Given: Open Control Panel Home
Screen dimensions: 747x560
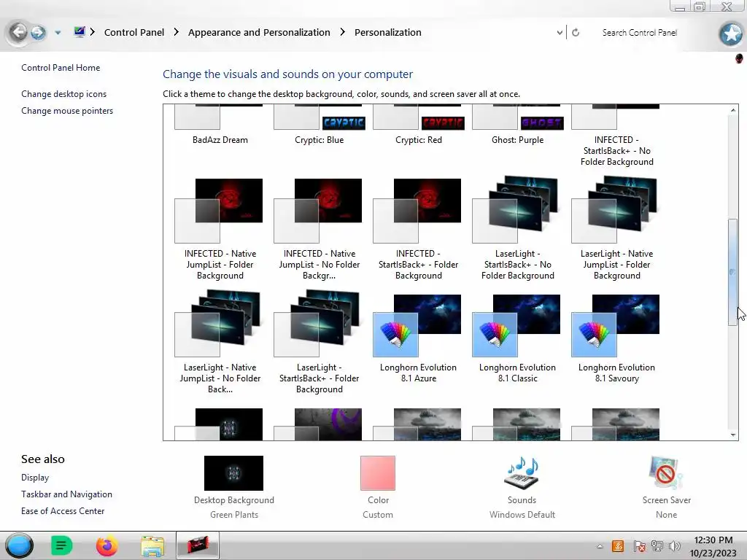Looking at the screenshot, I should click(61, 68).
